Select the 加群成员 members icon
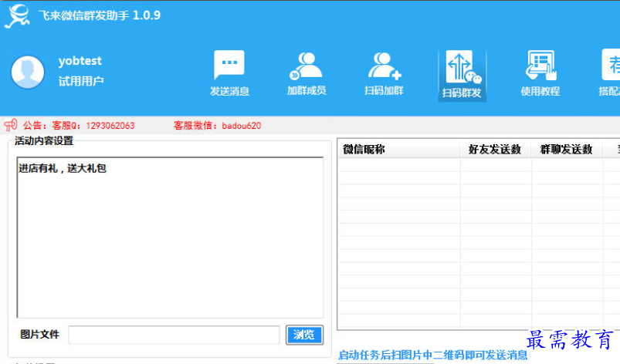Image resolution: width=620 pixels, height=364 pixels. click(x=307, y=73)
